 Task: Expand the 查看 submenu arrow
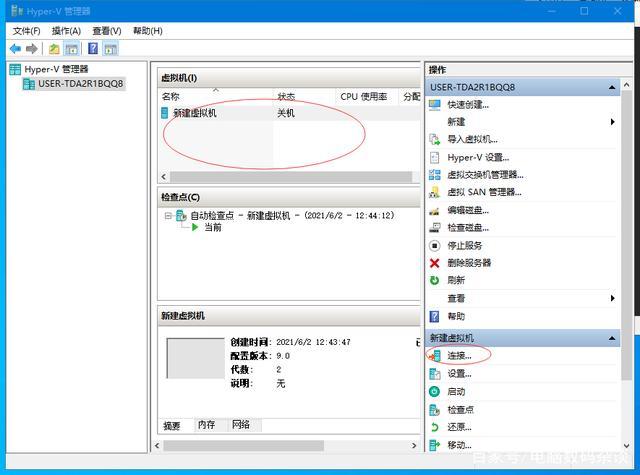[x=612, y=298]
